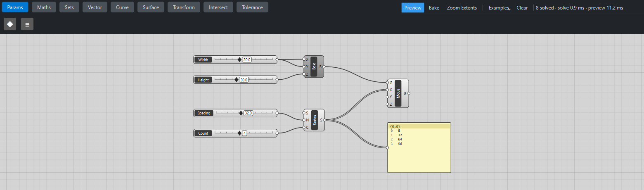Click the panel row with value 64
Viewport: 644px width, 190px height.
pyautogui.click(x=419, y=139)
